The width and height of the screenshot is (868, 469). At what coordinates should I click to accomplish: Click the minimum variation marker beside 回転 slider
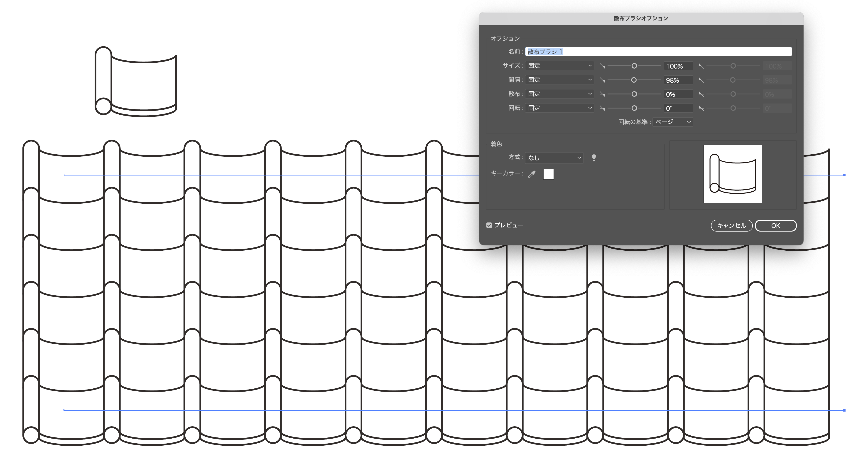[x=603, y=108]
